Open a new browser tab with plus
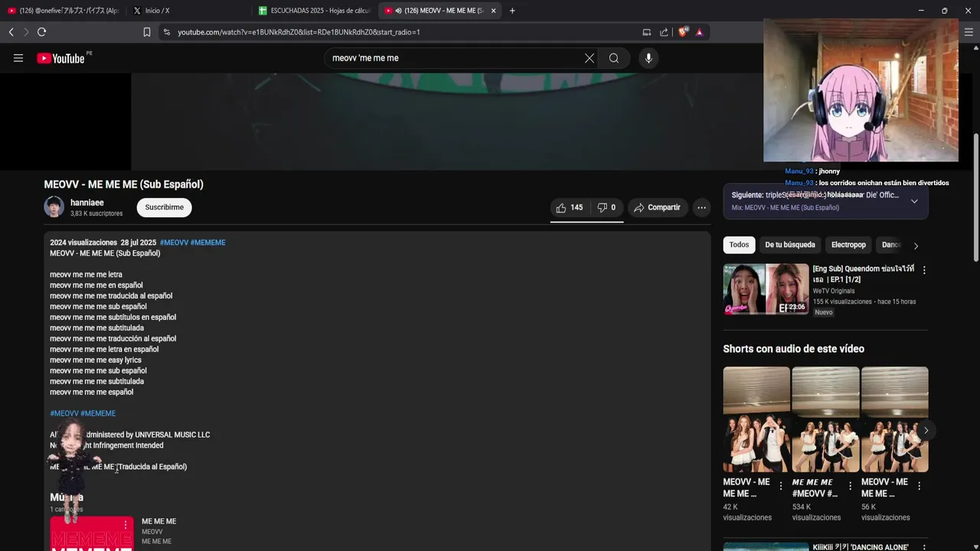 (512, 11)
